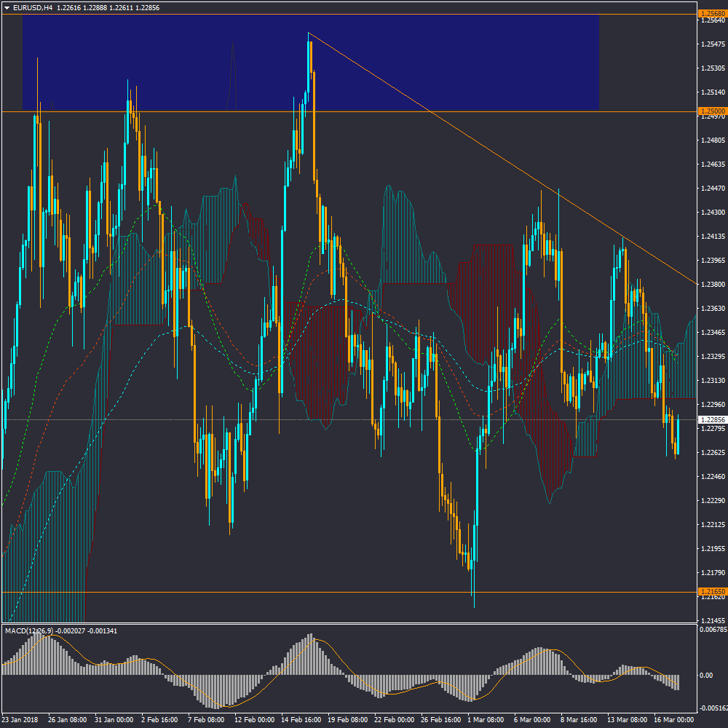The height and width of the screenshot is (728, 728).
Task: Click the 16 Mar 00:00 time label
Action: pos(672,720)
